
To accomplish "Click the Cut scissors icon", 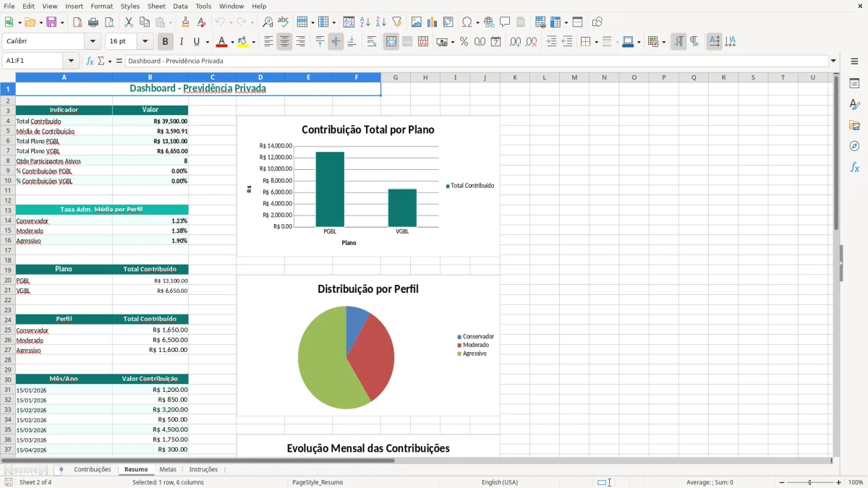I will (129, 22).
